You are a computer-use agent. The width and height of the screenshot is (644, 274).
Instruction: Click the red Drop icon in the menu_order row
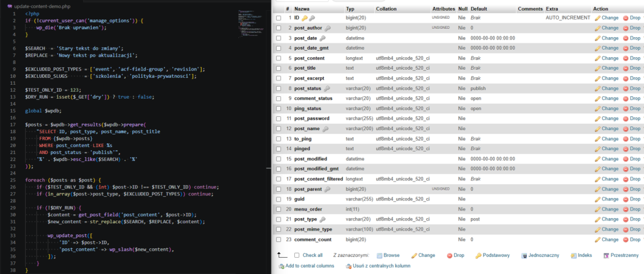[626, 209]
